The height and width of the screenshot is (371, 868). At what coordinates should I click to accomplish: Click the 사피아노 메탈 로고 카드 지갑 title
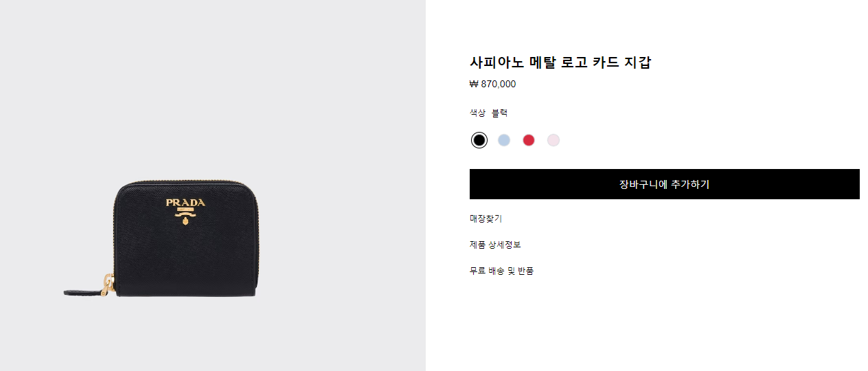(560, 63)
